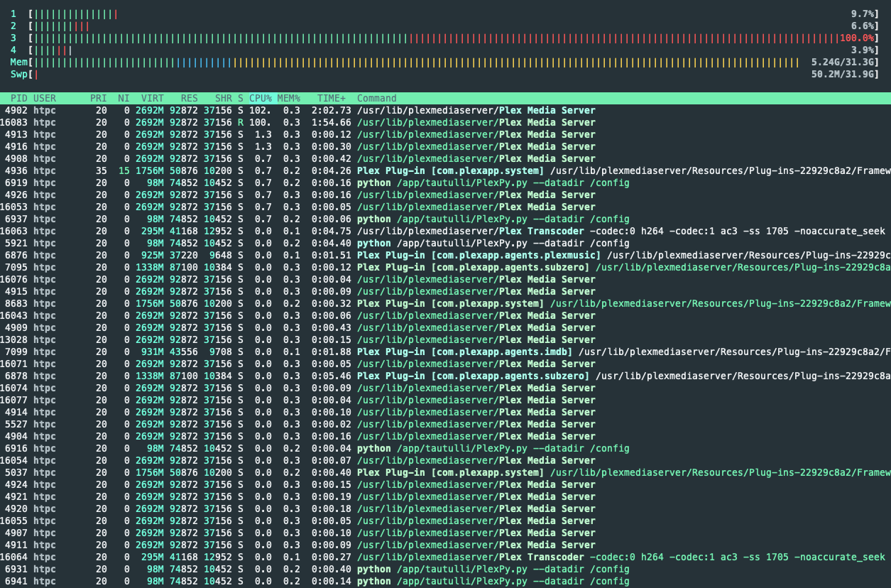Select Plex Media Server PID 16055
891x588 pixels.
[x=445, y=521]
